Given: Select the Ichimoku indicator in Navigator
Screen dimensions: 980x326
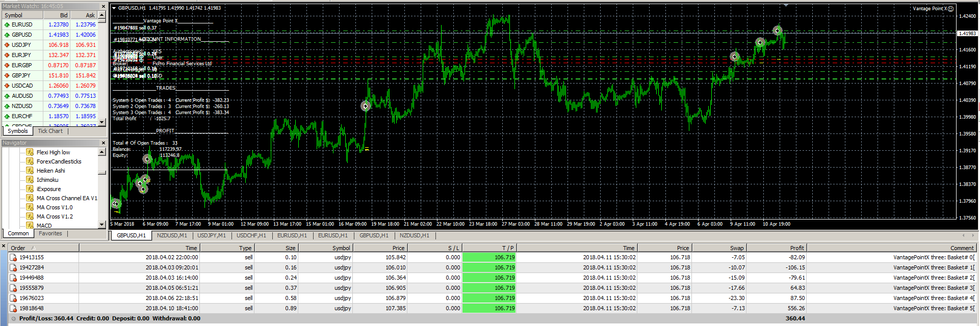Looking at the screenshot, I should (47, 180).
